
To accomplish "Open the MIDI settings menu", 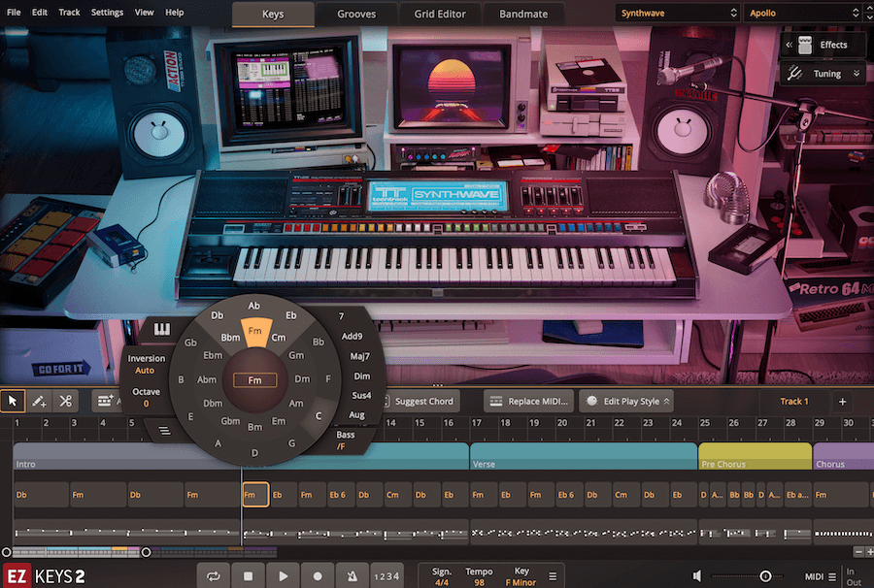I will pos(820,577).
